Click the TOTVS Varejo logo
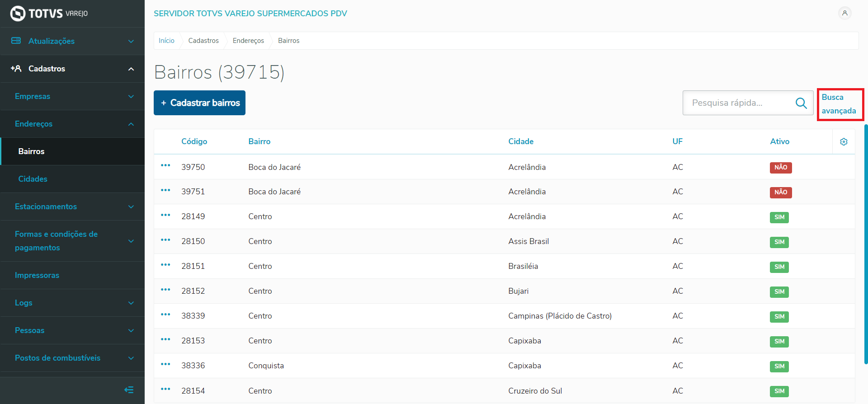 (x=49, y=14)
